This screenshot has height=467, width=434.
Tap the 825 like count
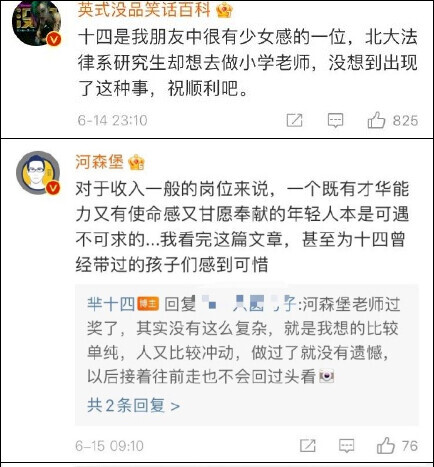click(x=405, y=121)
